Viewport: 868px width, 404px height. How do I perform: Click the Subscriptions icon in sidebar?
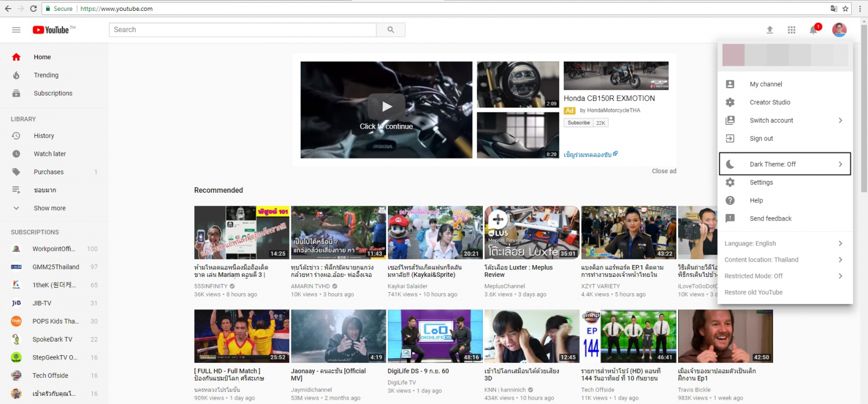16,93
